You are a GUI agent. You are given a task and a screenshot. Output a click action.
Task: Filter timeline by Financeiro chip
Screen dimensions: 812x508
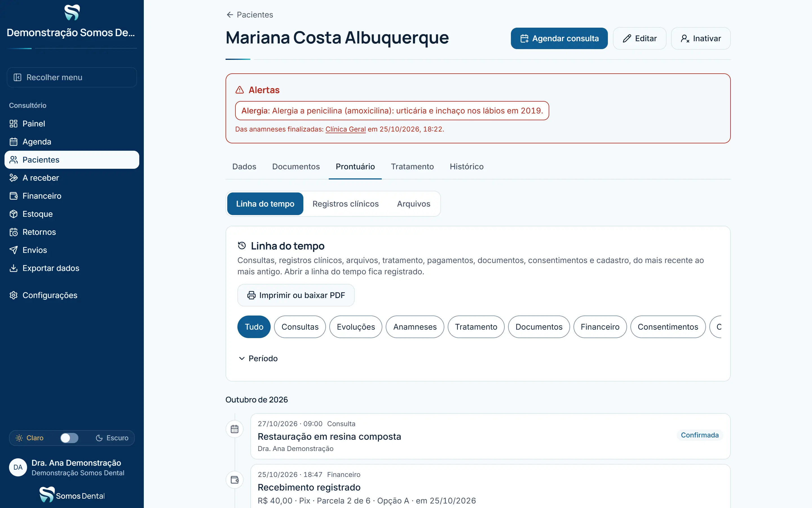point(600,327)
